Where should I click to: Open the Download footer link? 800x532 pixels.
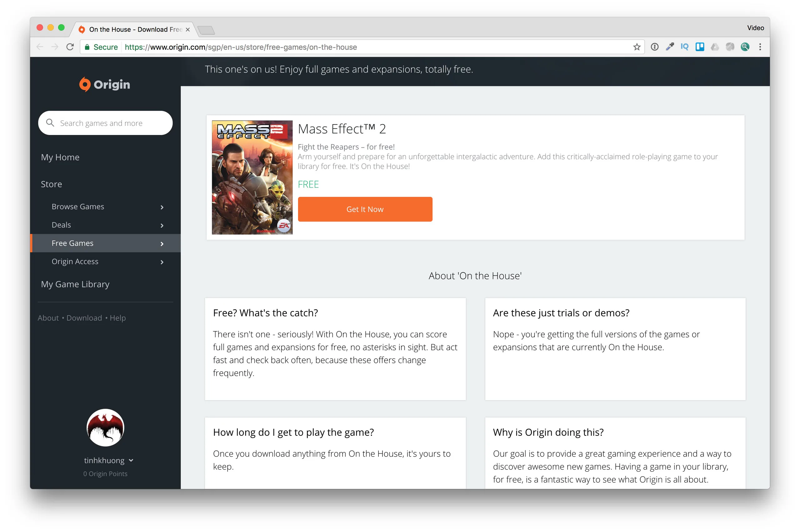(x=84, y=318)
